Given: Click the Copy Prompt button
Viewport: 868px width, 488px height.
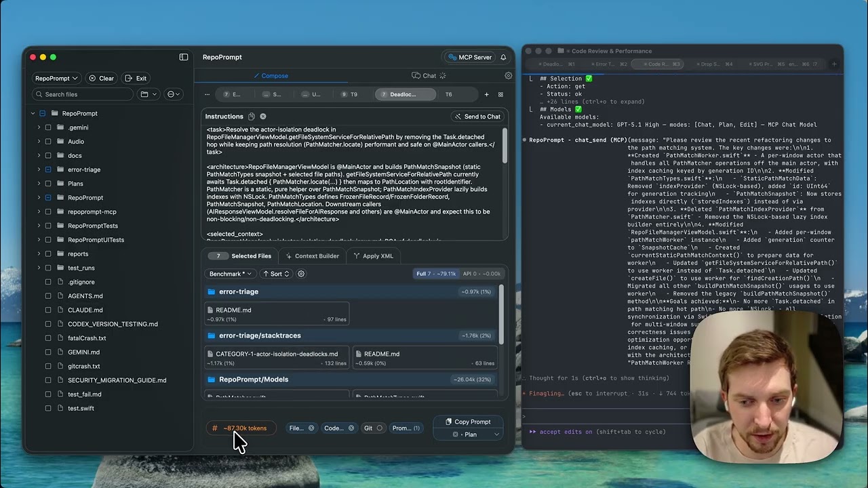Looking at the screenshot, I should click(468, 422).
